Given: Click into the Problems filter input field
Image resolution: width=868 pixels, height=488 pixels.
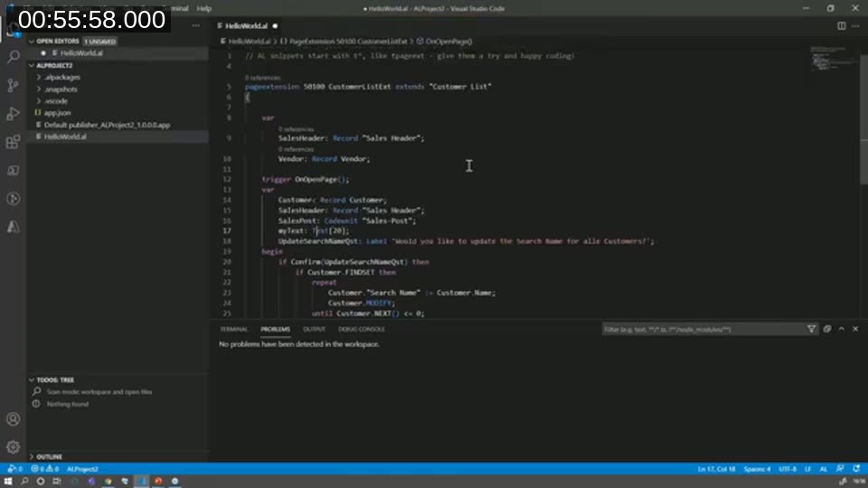Looking at the screenshot, I should 703,329.
